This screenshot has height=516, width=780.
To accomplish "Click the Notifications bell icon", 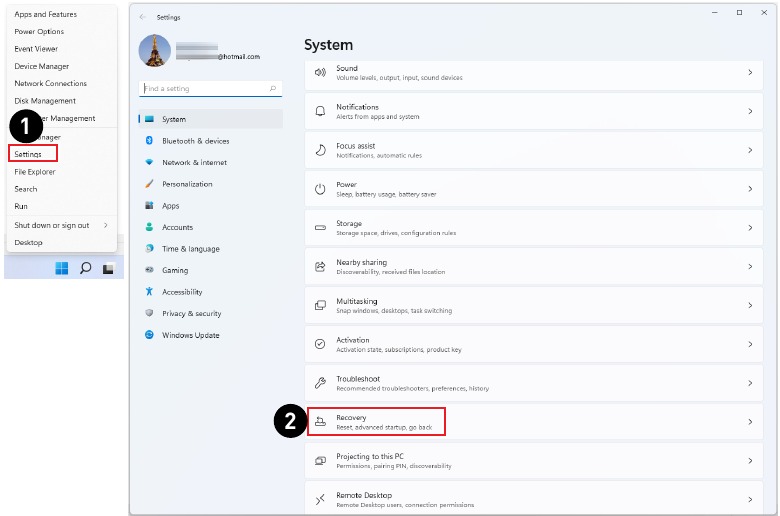I will click(x=320, y=111).
